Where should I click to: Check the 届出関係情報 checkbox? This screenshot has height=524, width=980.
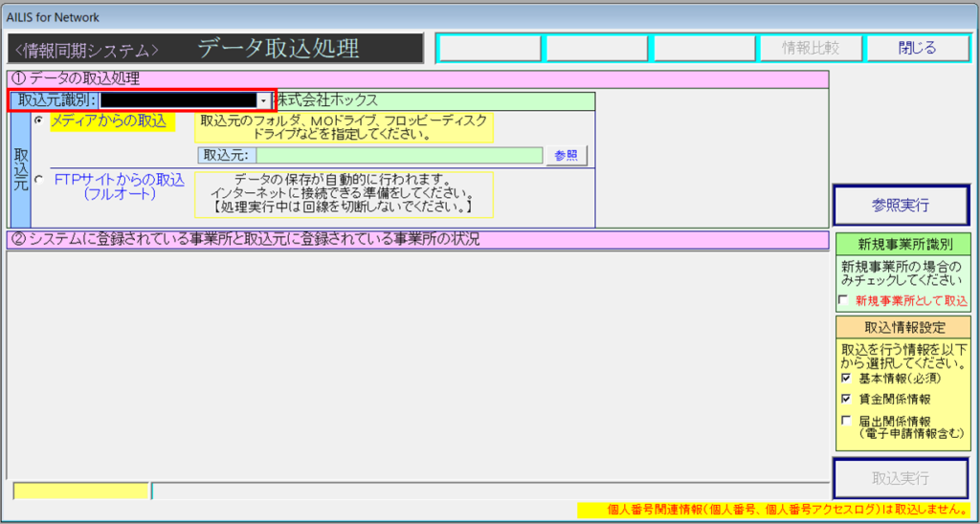843,420
